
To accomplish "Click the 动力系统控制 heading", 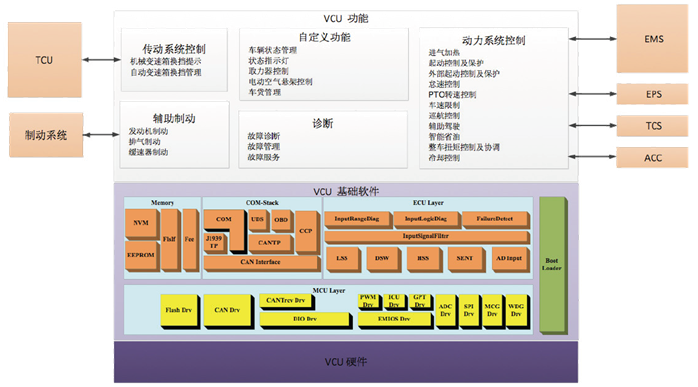I will coord(493,41).
